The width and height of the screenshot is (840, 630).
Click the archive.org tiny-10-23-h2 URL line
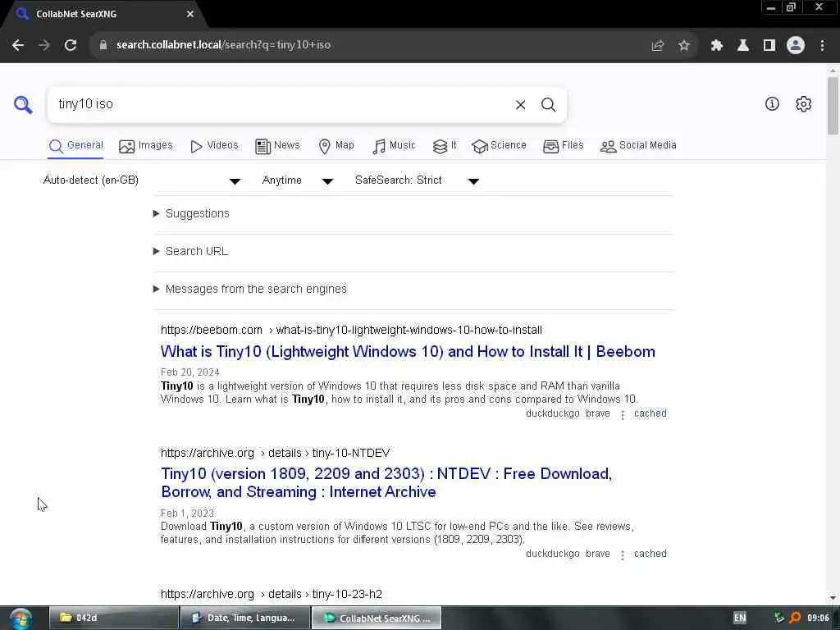tap(272, 594)
